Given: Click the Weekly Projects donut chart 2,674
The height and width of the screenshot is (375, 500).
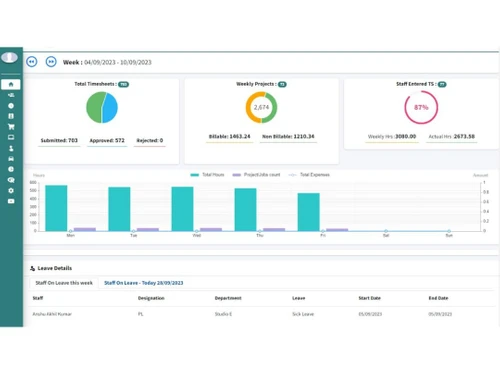Looking at the screenshot, I should click(261, 107).
